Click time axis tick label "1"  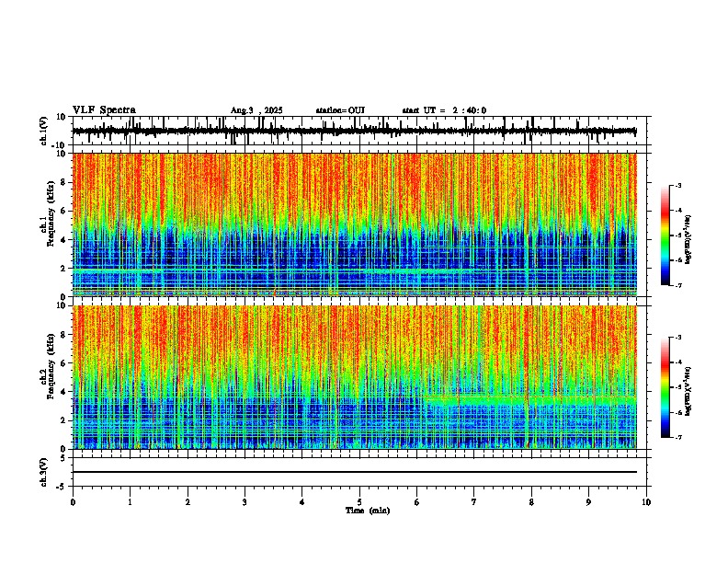click(x=130, y=502)
